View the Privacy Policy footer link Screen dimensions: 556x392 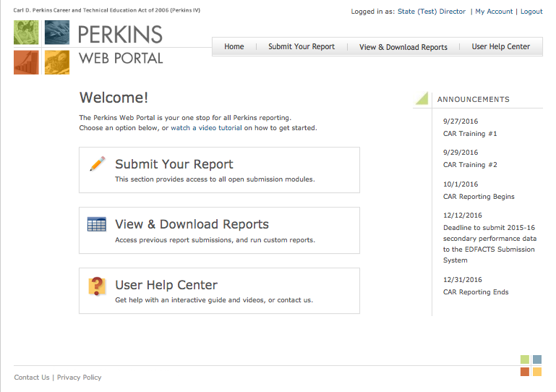coord(80,377)
